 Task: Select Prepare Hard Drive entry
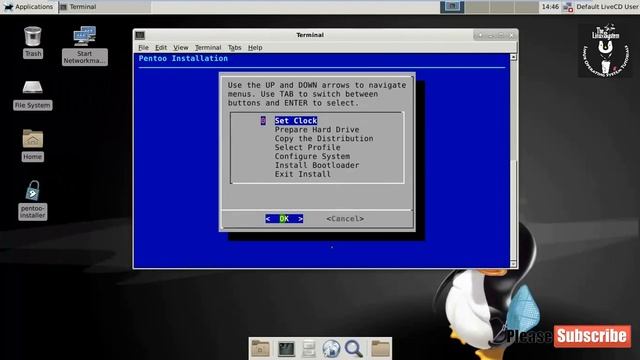click(x=317, y=130)
